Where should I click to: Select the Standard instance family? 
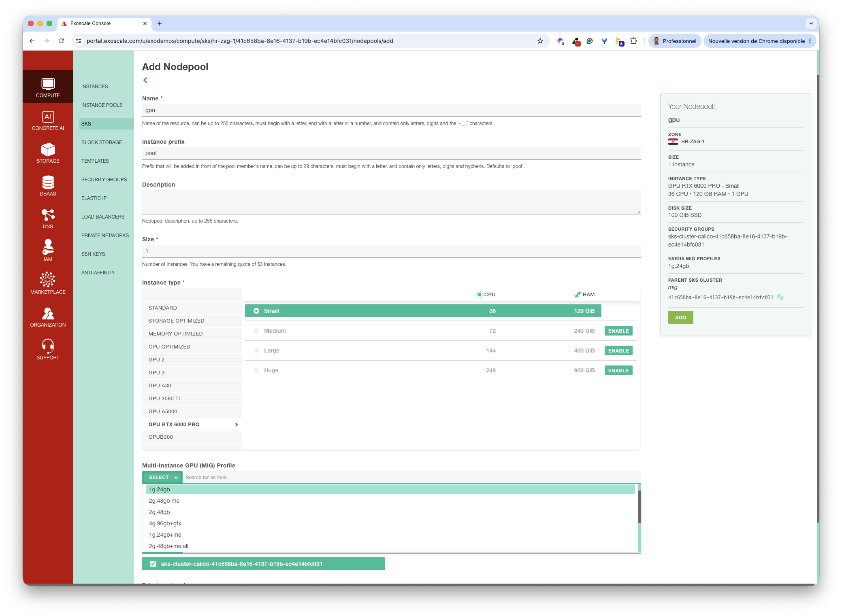pyautogui.click(x=192, y=308)
